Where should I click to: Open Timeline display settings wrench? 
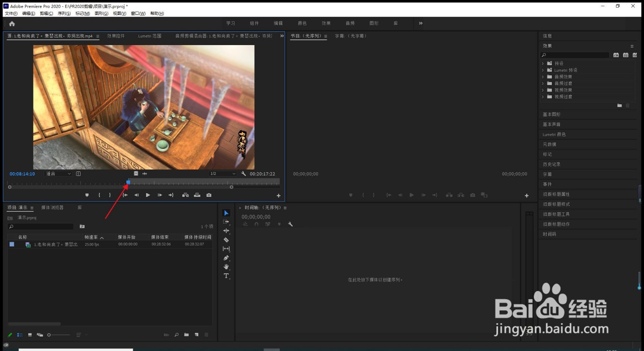[290, 224]
